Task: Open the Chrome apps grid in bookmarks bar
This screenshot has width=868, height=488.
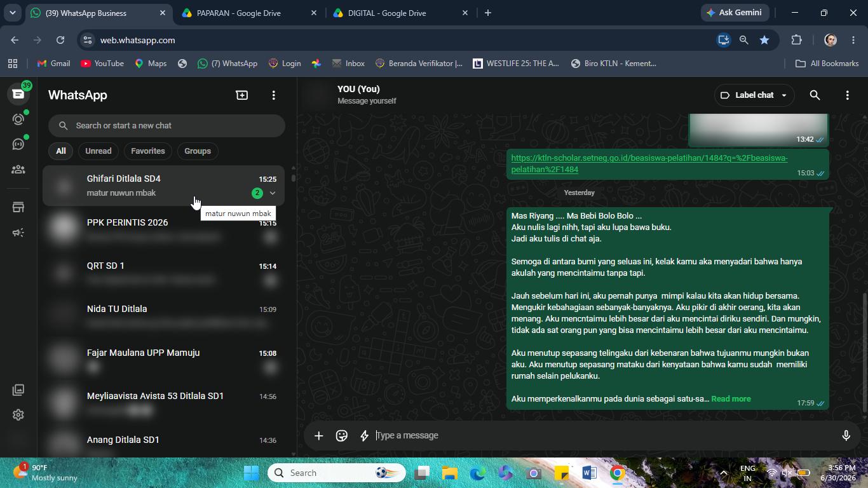Action: 13,64
